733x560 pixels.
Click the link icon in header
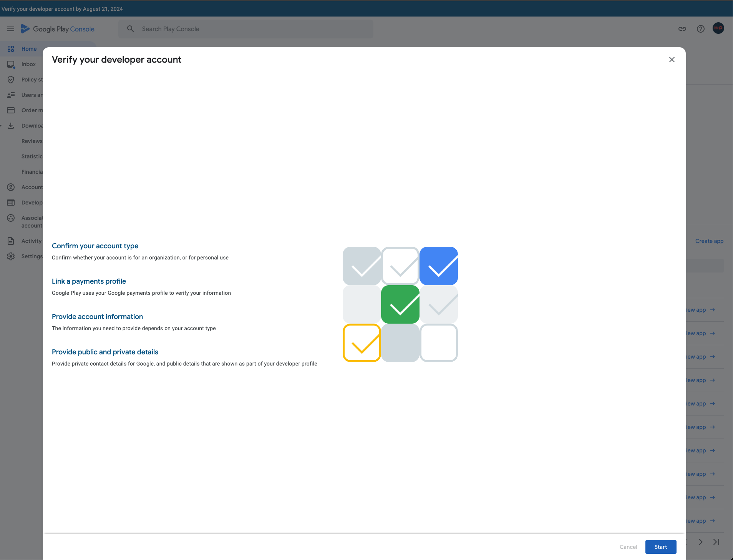tap(682, 29)
